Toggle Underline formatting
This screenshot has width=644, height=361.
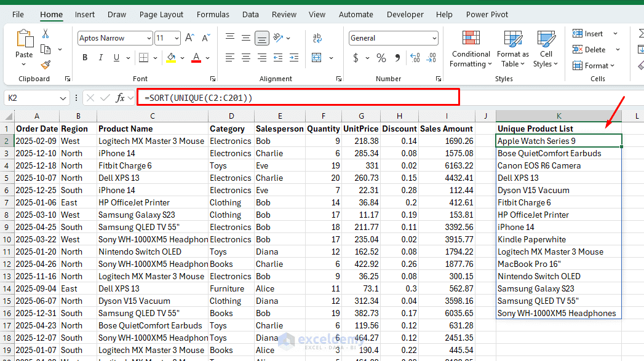(x=117, y=57)
